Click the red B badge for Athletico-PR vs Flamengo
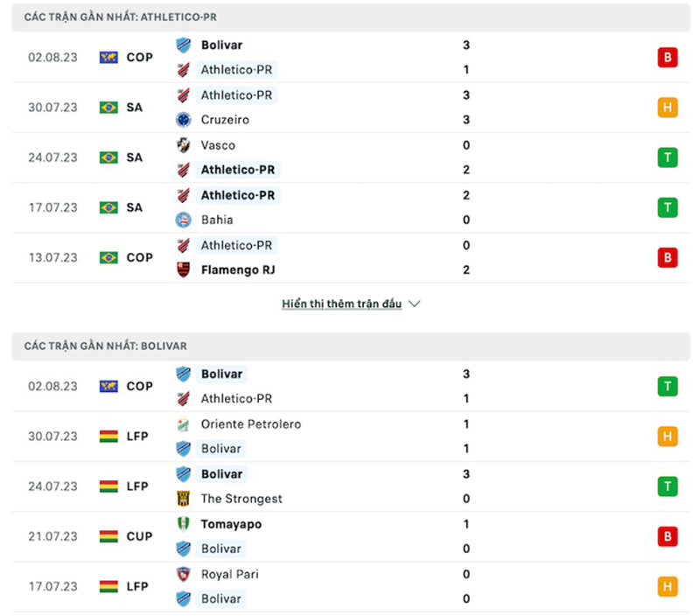The width and height of the screenshot is (700, 616). click(x=668, y=257)
